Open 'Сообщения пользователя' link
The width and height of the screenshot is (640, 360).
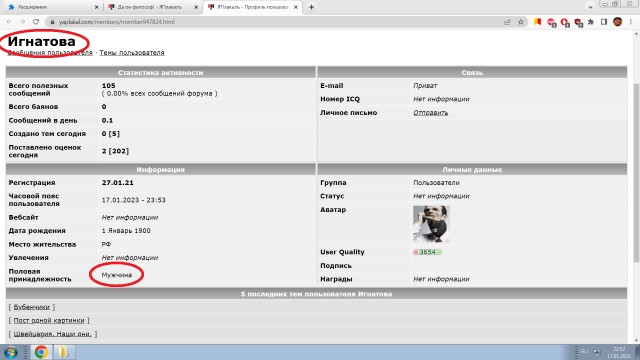[x=50, y=53]
